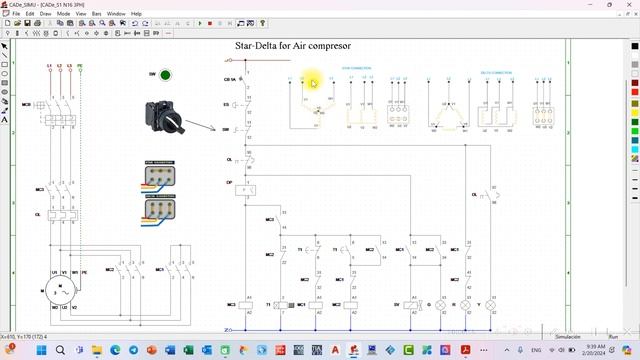Click the MC3 contactor coil symbol
The image size is (640, 360).
click(x=245, y=305)
